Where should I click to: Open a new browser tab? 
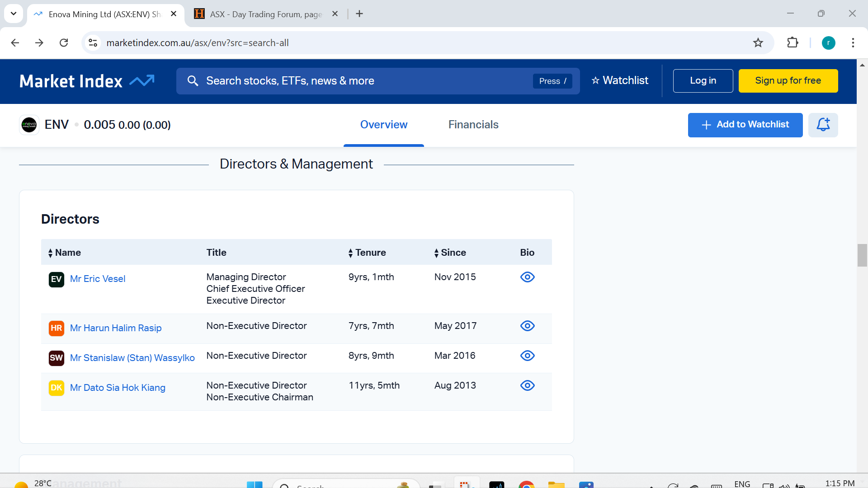click(359, 14)
